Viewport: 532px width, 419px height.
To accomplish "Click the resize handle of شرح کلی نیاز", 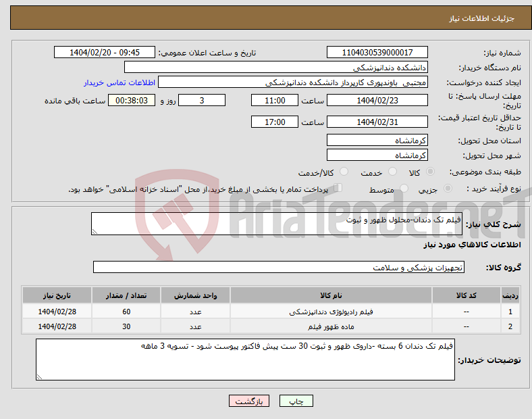I will [95, 232].
